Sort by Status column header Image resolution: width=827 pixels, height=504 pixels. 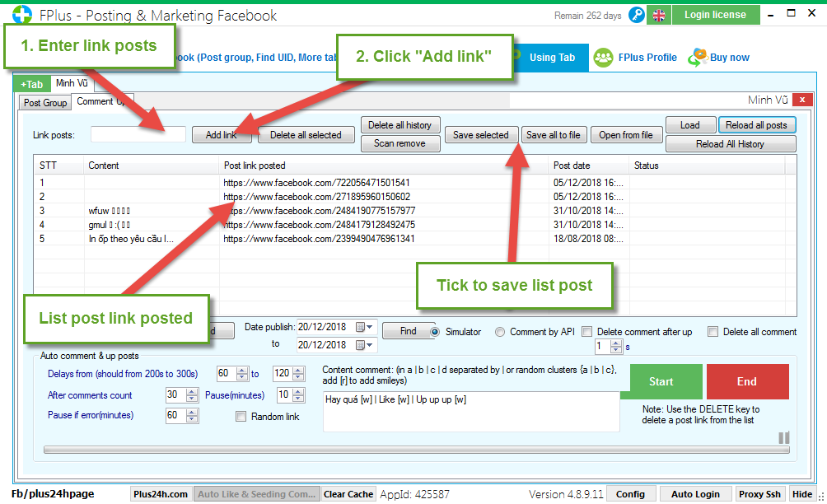pos(707,166)
